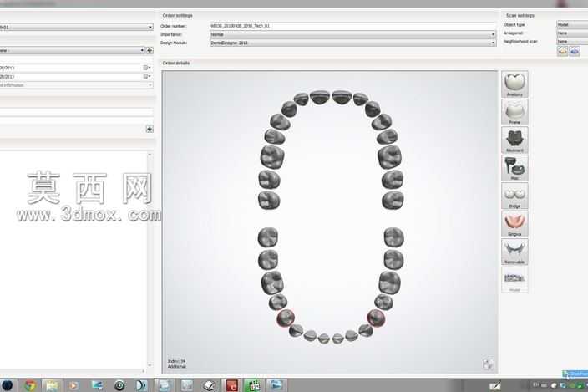Image resolution: width=588 pixels, height=392 pixels.
Task: Click the green application icon on taskbar
Action: coord(254,385)
